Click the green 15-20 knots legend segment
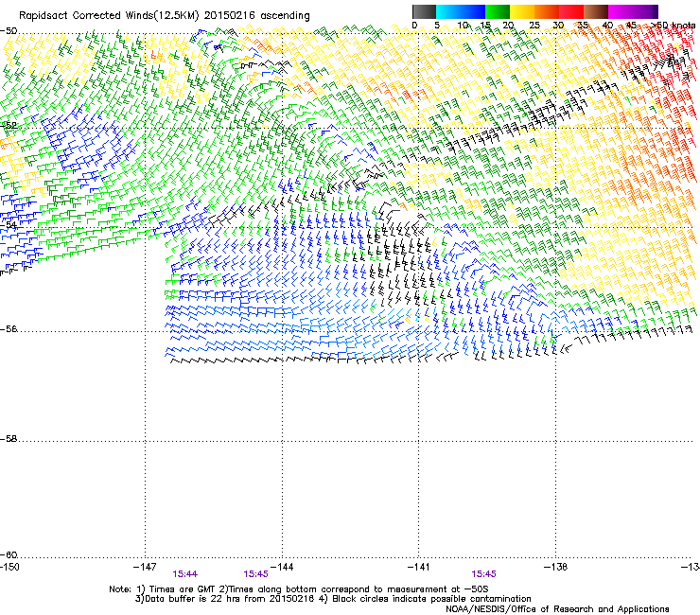 coord(498,11)
